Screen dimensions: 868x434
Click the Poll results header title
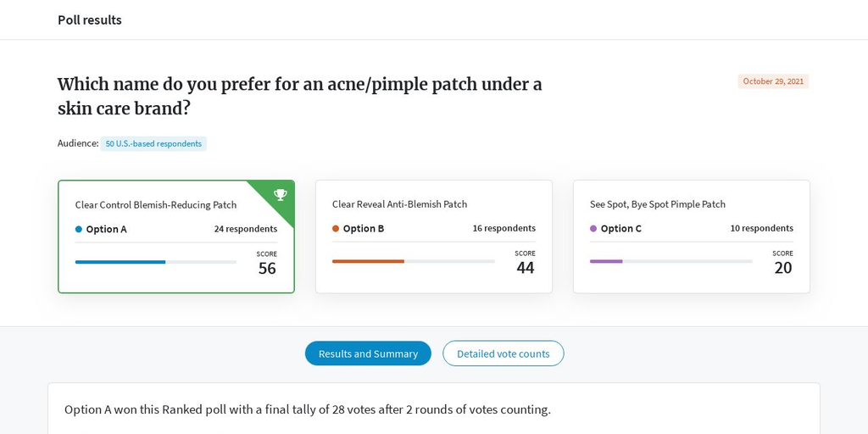tap(90, 20)
